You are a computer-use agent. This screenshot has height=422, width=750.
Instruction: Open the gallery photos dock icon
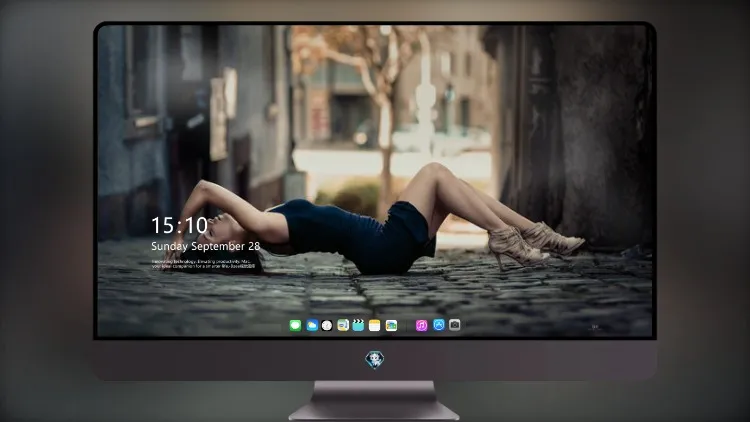point(391,325)
